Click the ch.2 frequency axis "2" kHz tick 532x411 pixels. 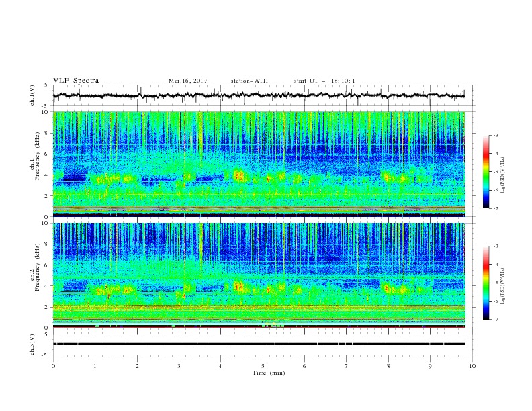click(47, 307)
